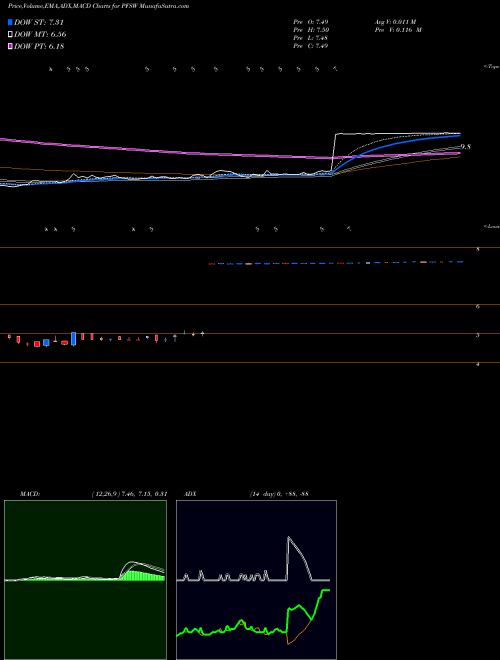Select the 'DOW MT: 6.56' legend label
The height and width of the screenshot is (660, 500).
coord(40,35)
